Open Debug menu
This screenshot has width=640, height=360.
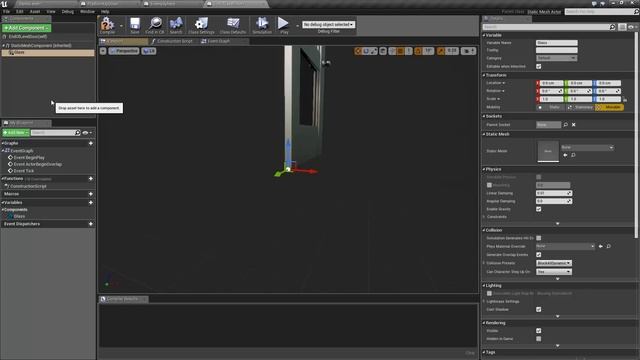point(68,11)
